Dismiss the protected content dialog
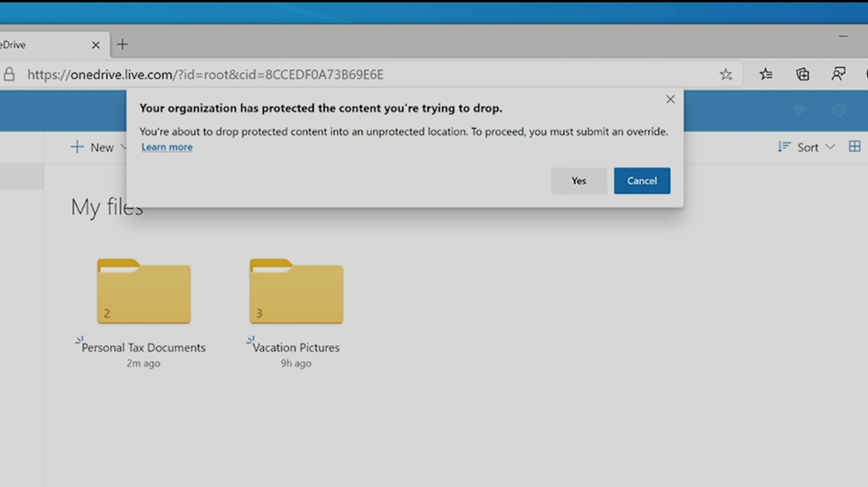Screen dimensions: 868x487 coord(670,99)
